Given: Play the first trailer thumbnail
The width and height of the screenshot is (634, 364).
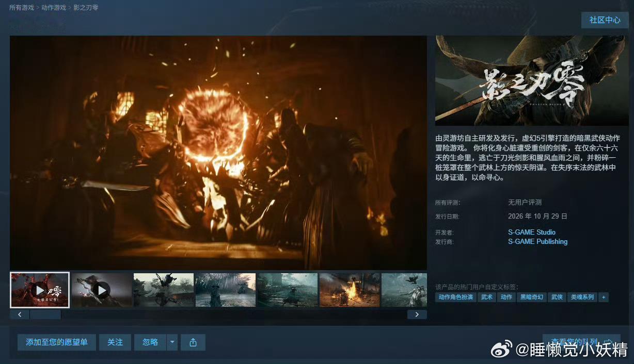Looking at the screenshot, I should point(40,290).
